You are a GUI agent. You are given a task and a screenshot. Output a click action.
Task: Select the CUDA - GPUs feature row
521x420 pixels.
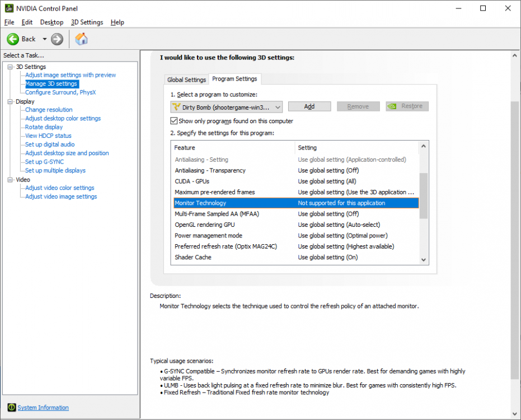pyautogui.click(x=295, y=181)
